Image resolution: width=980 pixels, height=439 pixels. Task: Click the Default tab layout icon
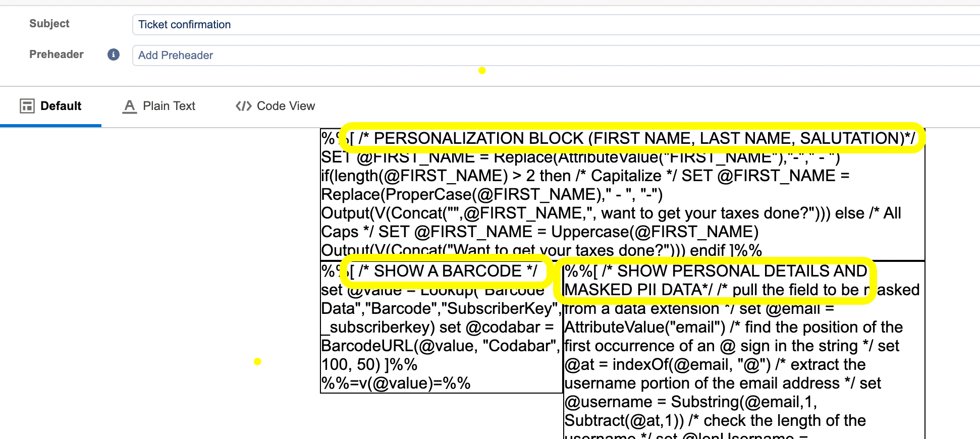[27, 106]
